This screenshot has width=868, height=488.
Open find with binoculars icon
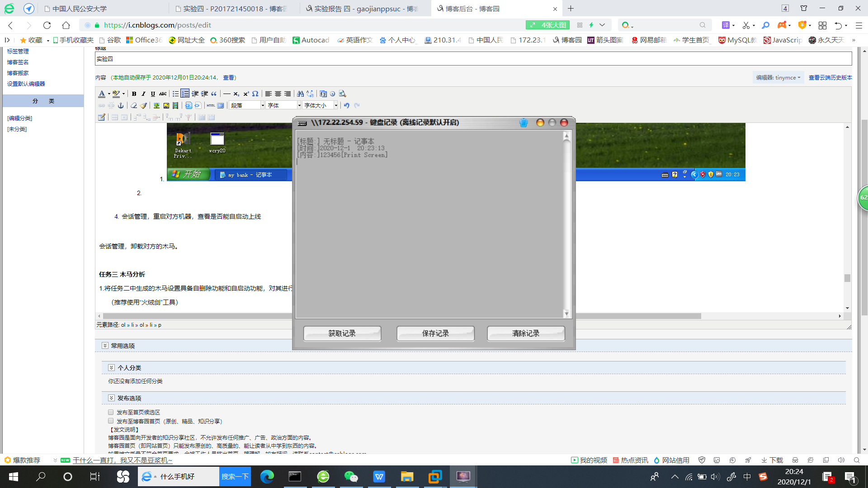(x=300, y=94)
